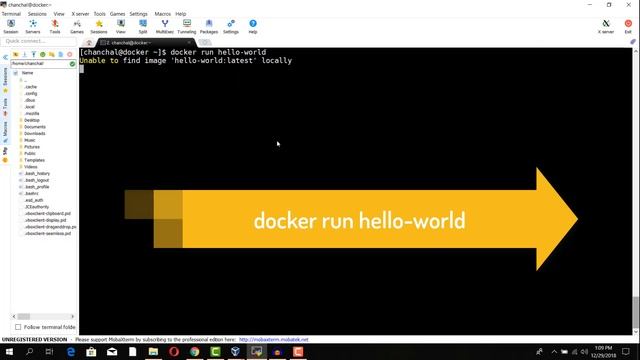
Task: Open the Games toolbar button
Action: (77, 27)
